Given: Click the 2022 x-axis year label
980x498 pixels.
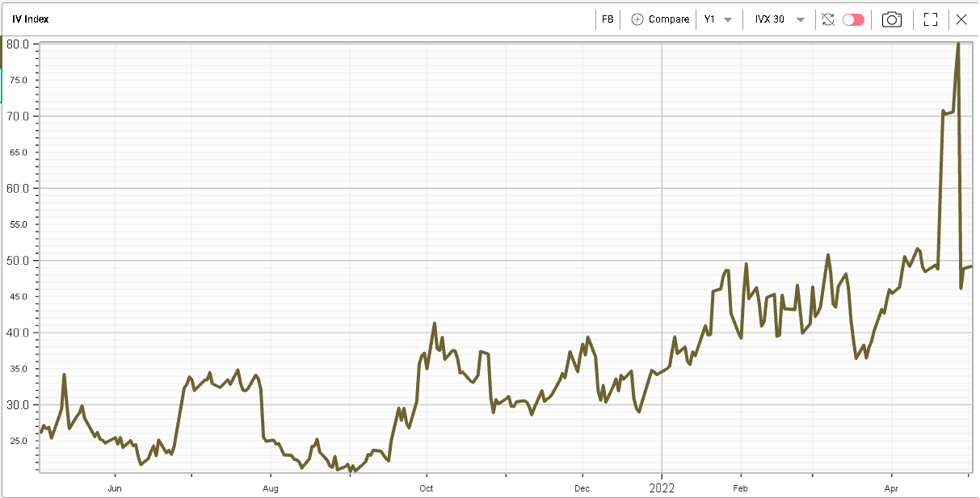Looking at the screenshot, I should 661,488.
